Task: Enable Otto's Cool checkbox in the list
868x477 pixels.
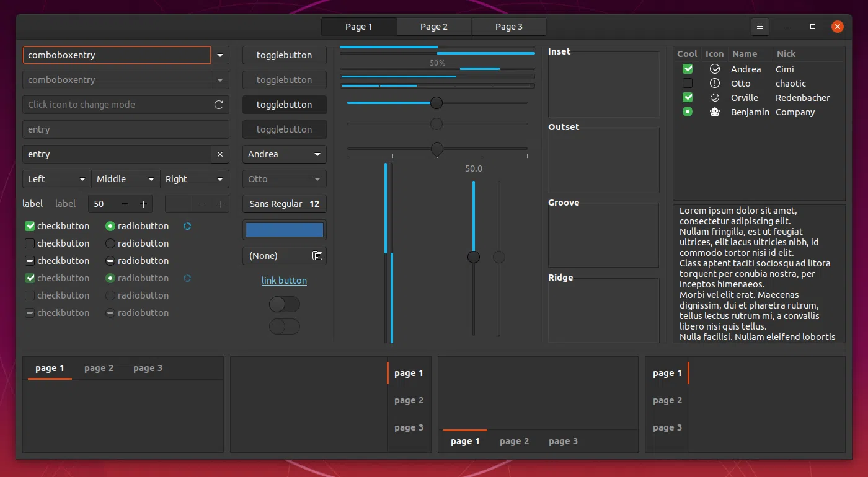Action: (688, 84)
